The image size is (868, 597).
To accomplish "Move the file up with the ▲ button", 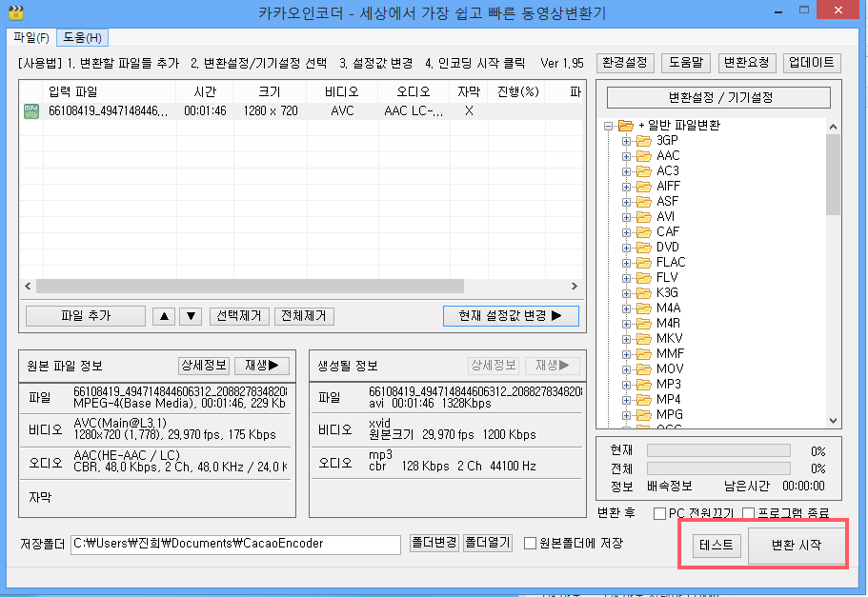I will 164,316.
